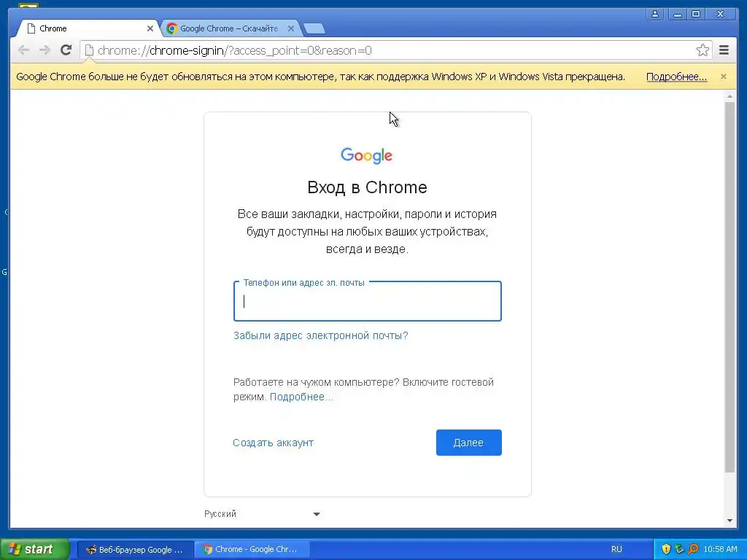Dismiss the yellow Windows XP warning bar
The height and width of the screenshot is (560, 747).
724,76
